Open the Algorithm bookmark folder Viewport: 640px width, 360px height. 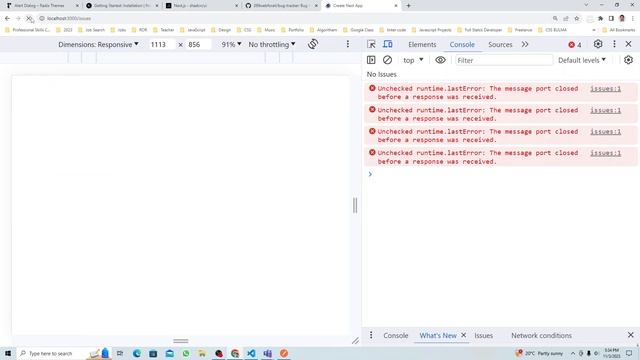click(x=323, y=30)
